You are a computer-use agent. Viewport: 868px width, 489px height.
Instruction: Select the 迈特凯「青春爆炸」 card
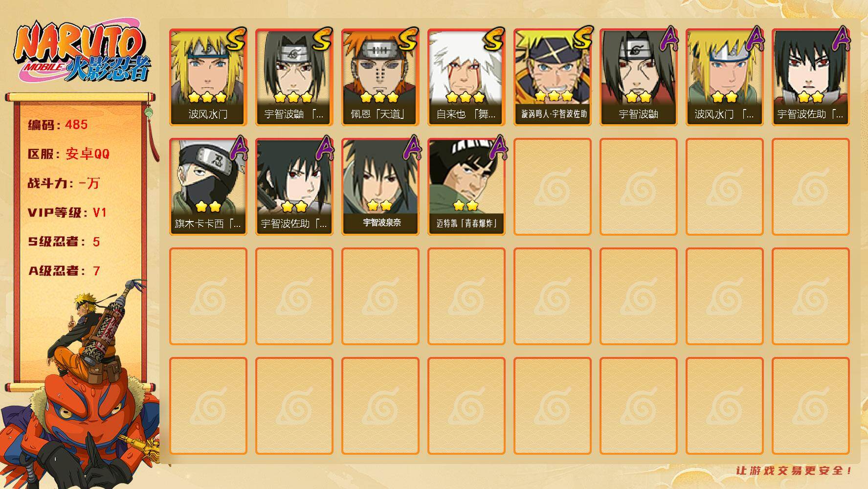466,187
